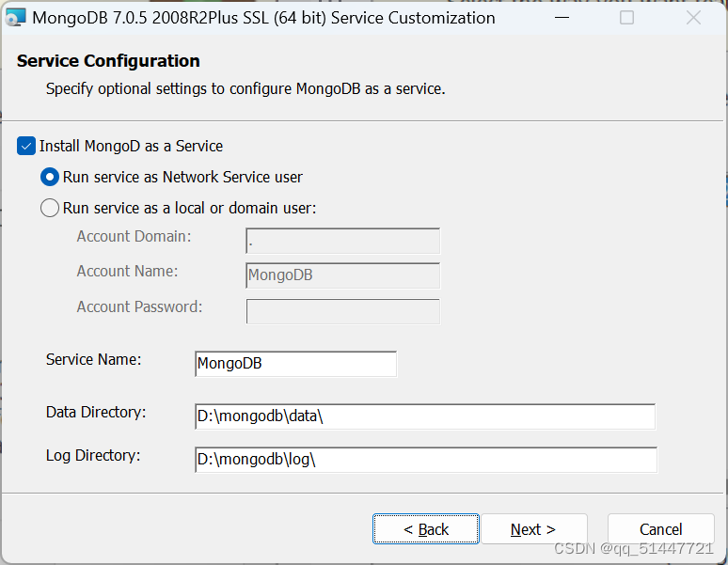Image resolution: width=728 pixels, height=565 pixels.
Task: Click the Log Directory path field
Action: pos(426,460)
